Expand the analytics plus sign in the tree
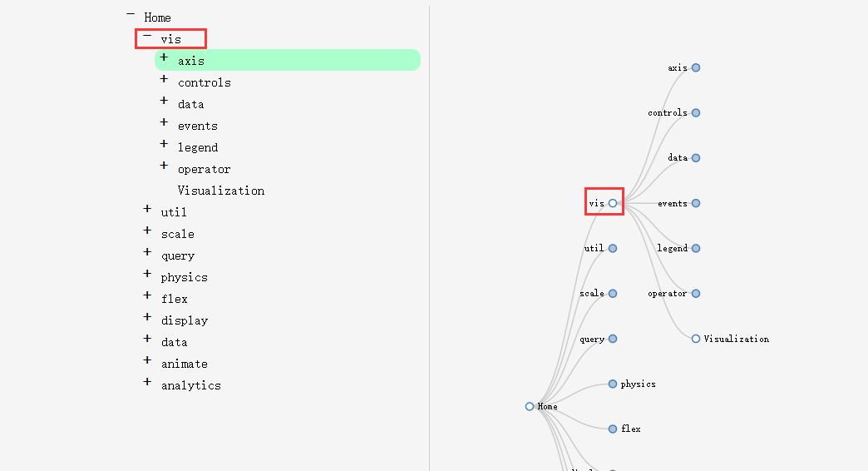The image size is (868, 471). [147, 382]
